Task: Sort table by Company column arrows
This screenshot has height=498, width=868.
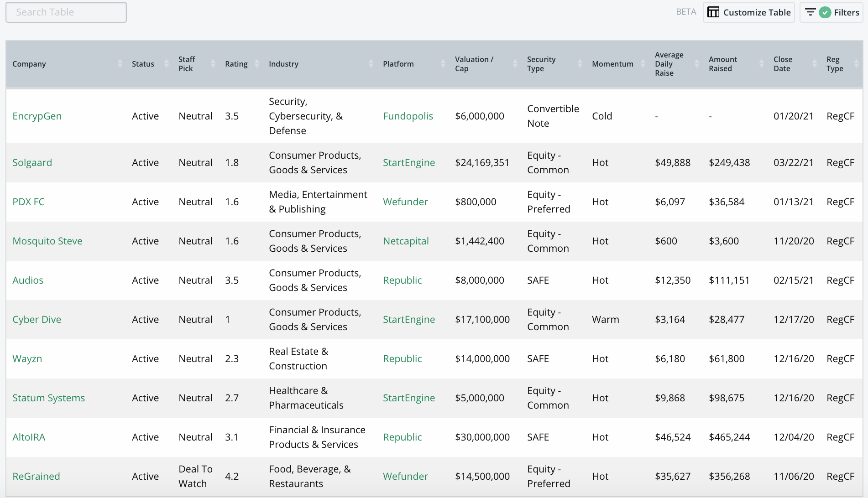Action: (120, 64)
